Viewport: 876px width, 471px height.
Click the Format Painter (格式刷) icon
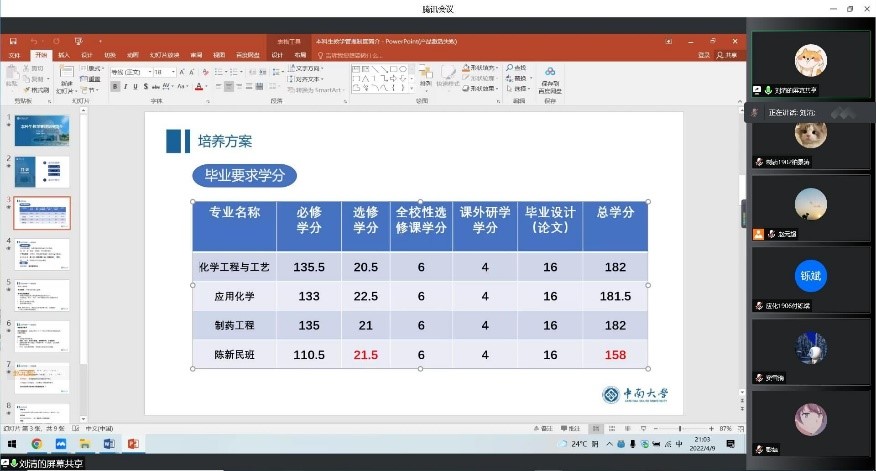click(x=38, y=90)
